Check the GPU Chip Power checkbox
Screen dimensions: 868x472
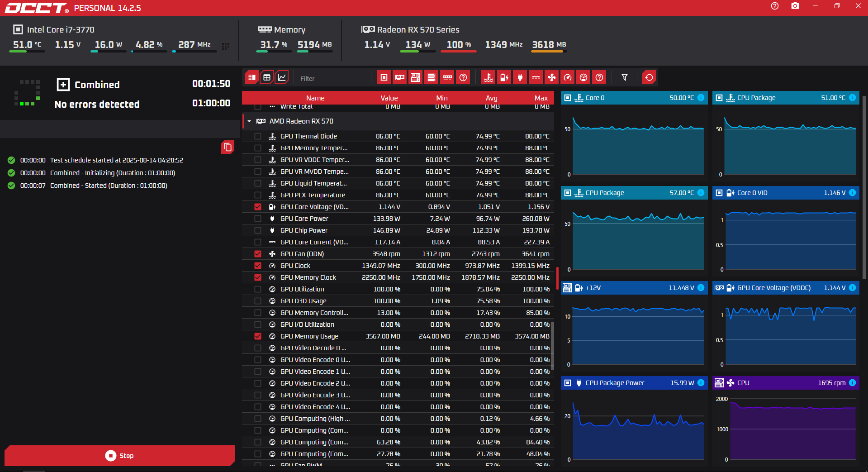click(x=258, y=230)
